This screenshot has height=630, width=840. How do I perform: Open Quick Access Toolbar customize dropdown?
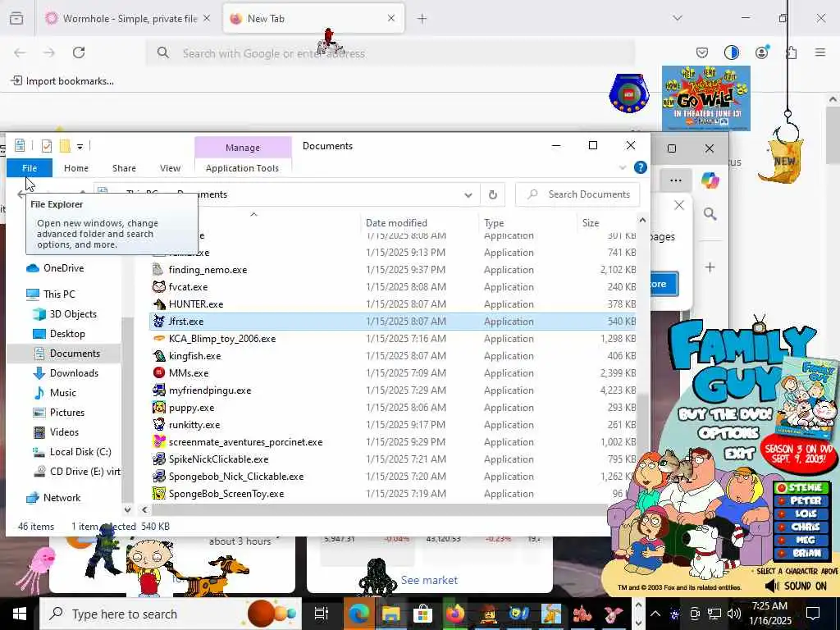point(80,146)
